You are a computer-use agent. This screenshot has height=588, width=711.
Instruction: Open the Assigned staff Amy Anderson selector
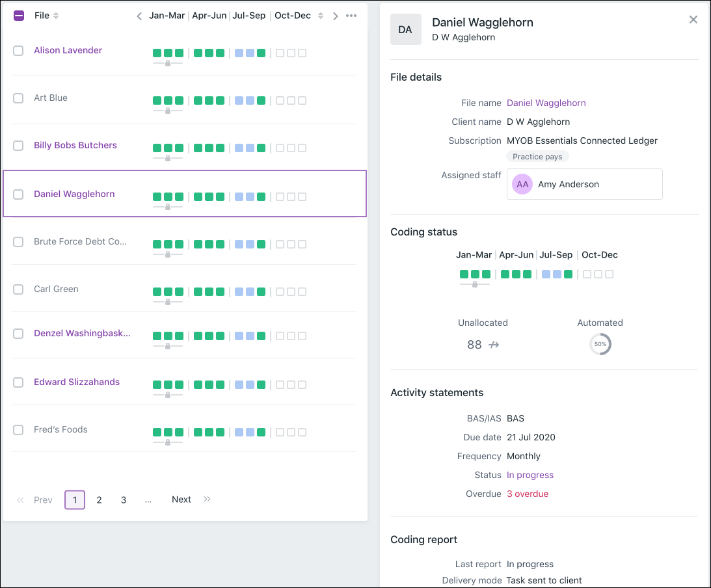click(584, 184)
